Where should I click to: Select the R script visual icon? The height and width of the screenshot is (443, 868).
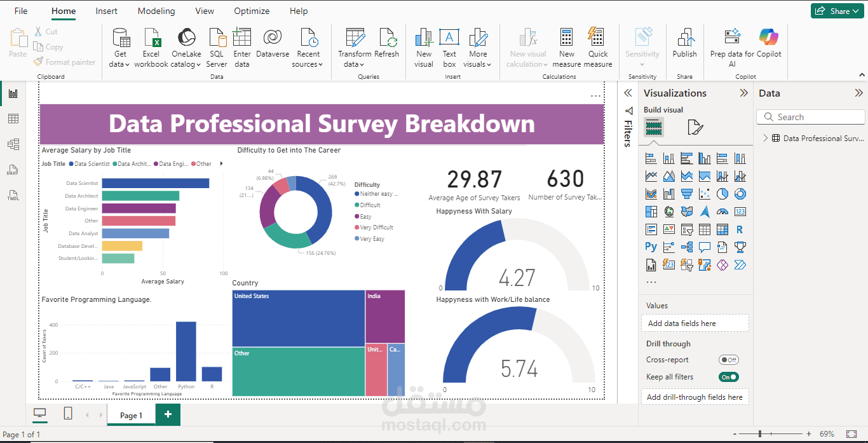(740, 229)
